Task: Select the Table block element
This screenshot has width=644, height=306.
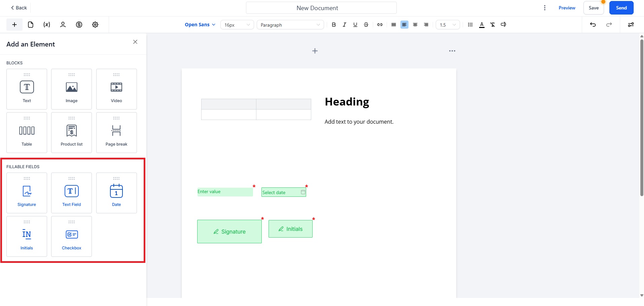Action: pyautogui.click(x=27, y=132)
